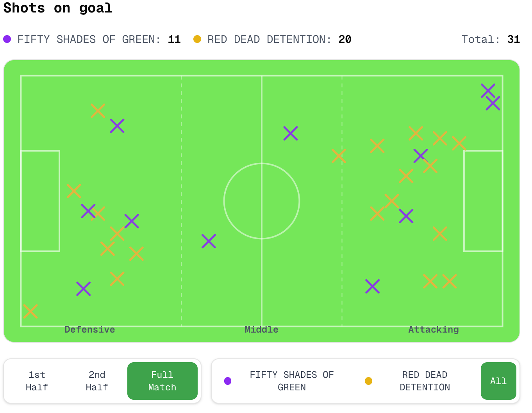Screen dimensions: 532x413
Task: Click the rightmost orange X near the bottom of the Attacking zone
Action: [449, 280]
